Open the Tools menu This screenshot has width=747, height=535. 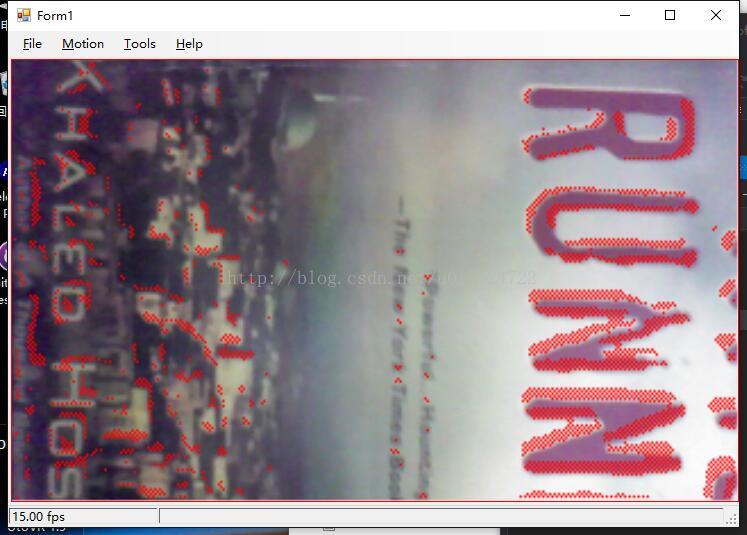pos(140,44)
